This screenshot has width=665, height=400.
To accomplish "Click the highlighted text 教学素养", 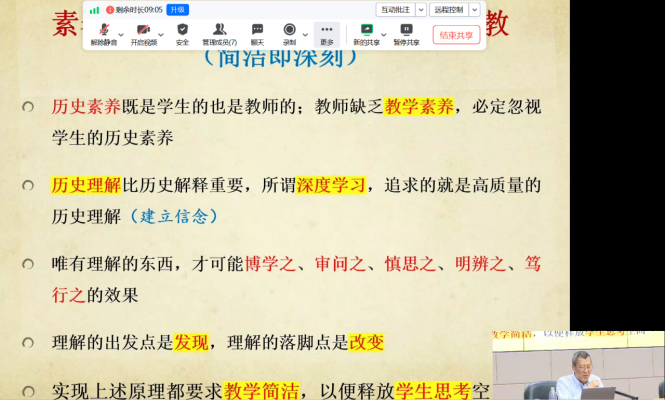I will [419, 106].
